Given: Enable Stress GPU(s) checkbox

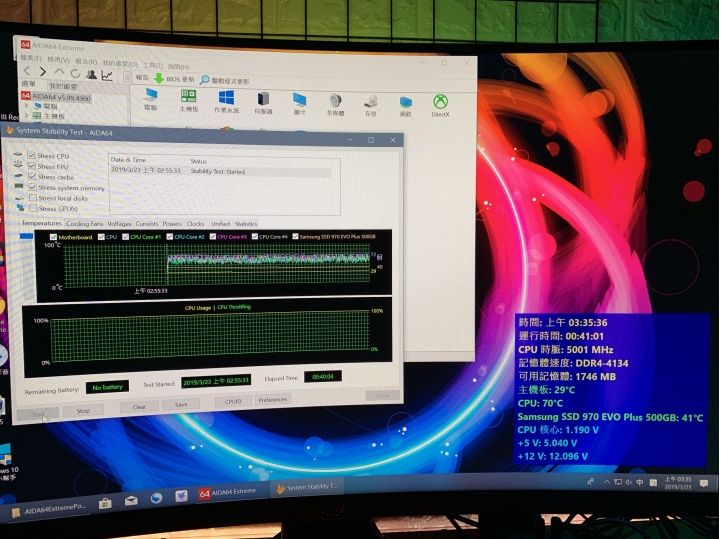Looking at the screenshot, I should coord(34,208).
